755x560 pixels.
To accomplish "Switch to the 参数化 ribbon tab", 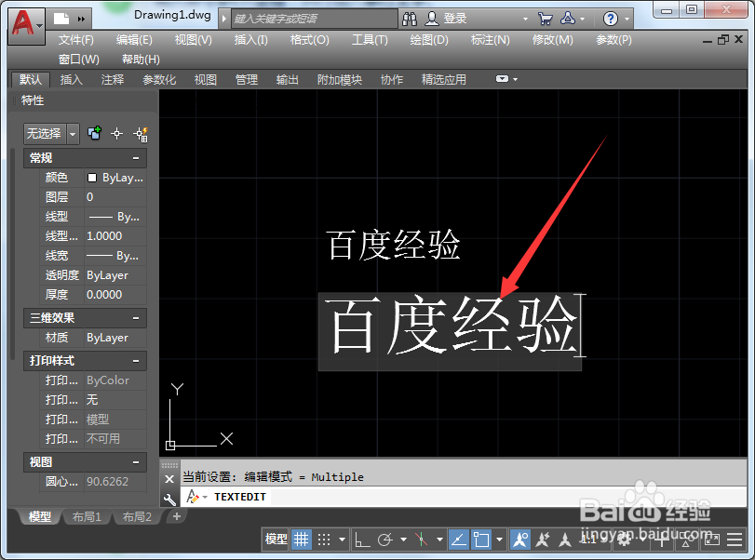I will coord(159,79).
